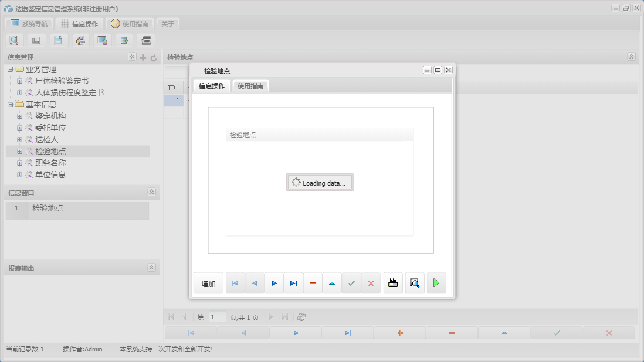Click the print preview magnifier icon
Viewport: 644px width, 362px height.
click(415, 283)
